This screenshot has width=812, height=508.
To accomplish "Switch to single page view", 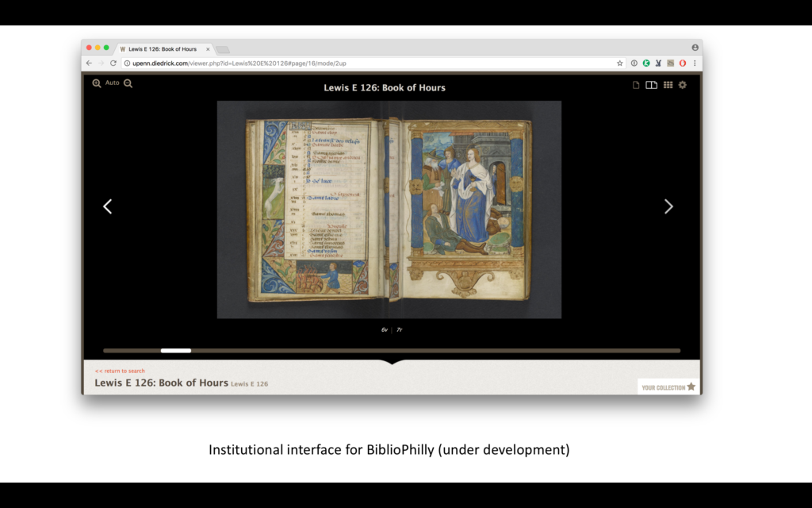I will click(636, 86).
